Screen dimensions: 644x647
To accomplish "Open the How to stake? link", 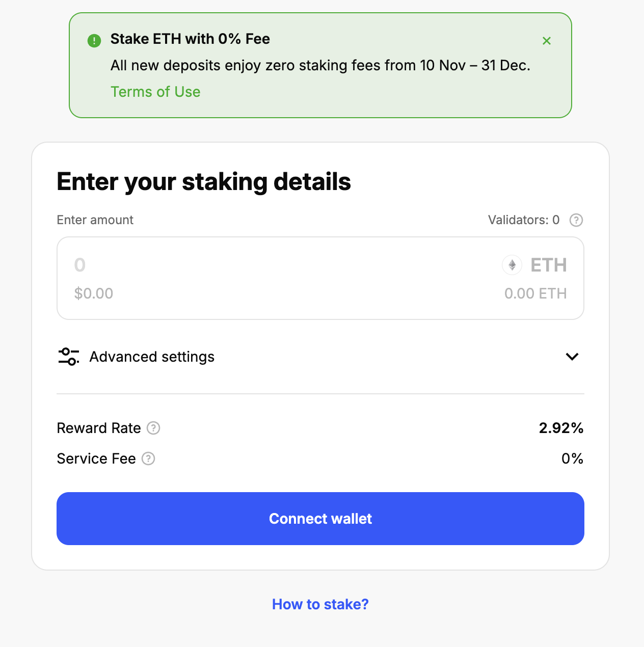I will 320,604.
